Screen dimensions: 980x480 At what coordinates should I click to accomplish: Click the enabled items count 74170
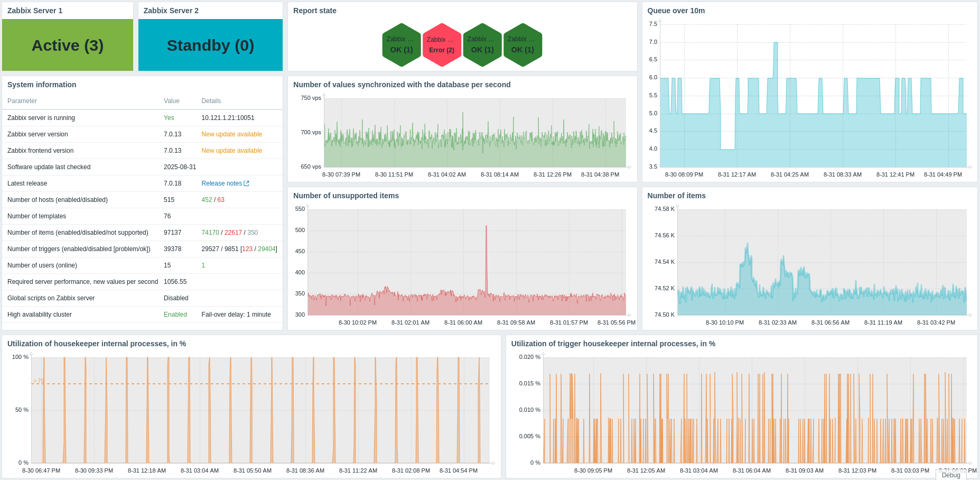[210, 233]
